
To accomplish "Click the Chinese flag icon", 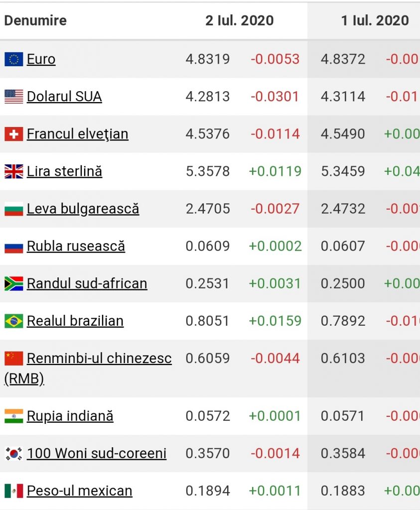I will 14,358.
